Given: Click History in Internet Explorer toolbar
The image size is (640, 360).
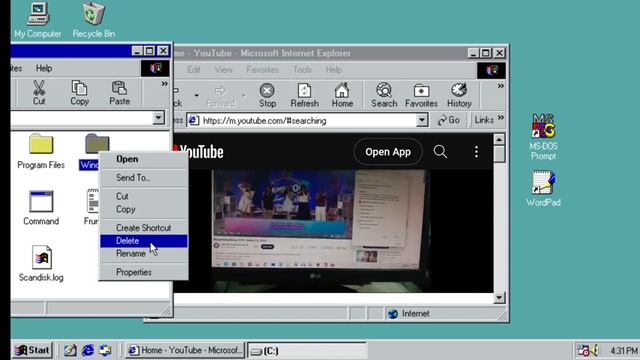Looking at the screenshot, I should [x=459, y=95].
